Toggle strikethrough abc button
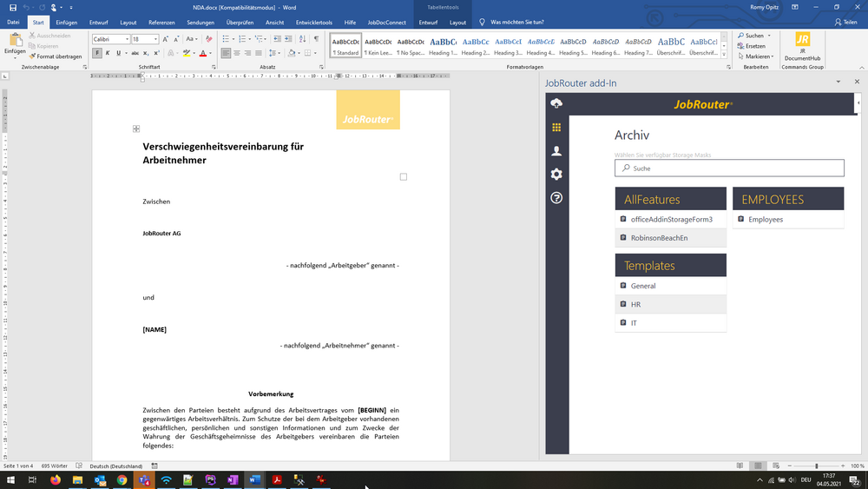868x489 pixels. click(135, 53)
